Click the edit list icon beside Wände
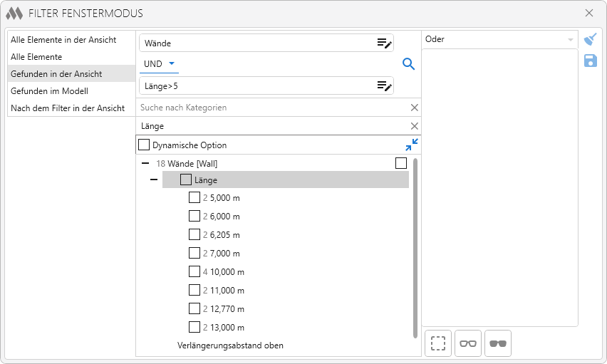Screen dimensions: 607x364 click(384, 43)
